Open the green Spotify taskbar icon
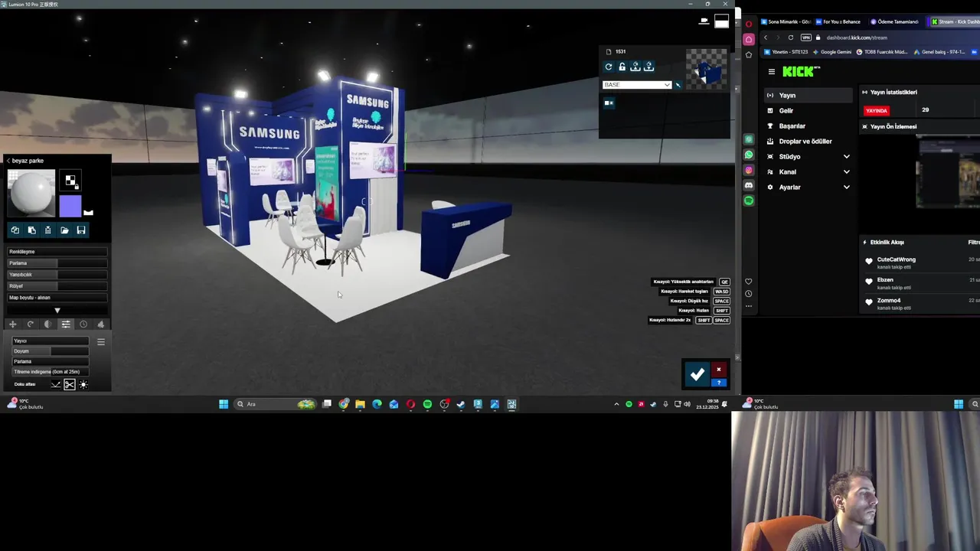This screenshot has width=980, height=551. [x=427, y=404]
